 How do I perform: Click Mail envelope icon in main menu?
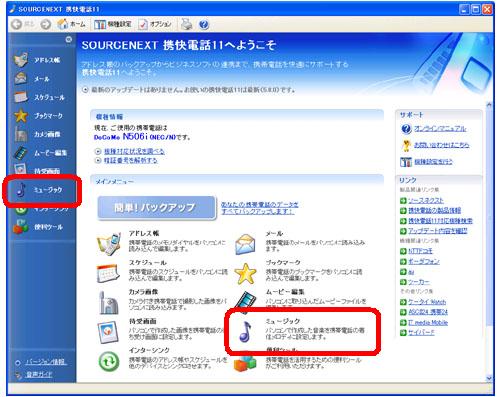click(245, 244)
